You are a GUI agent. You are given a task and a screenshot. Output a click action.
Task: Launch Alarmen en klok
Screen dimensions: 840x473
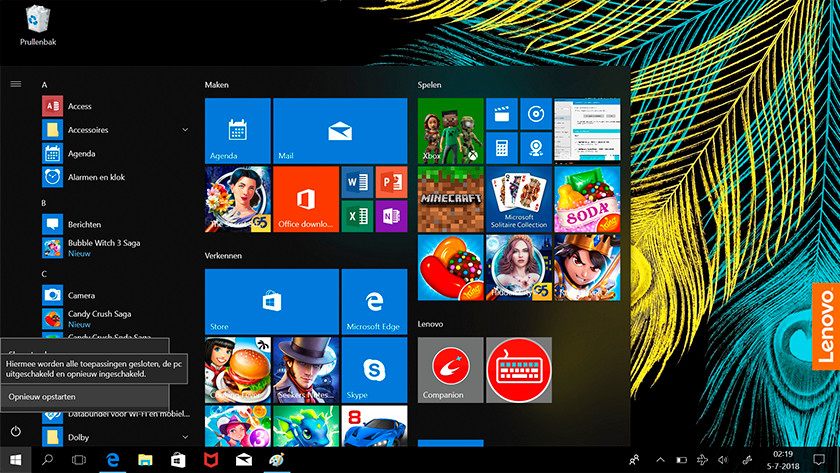(x=115, y=177)
